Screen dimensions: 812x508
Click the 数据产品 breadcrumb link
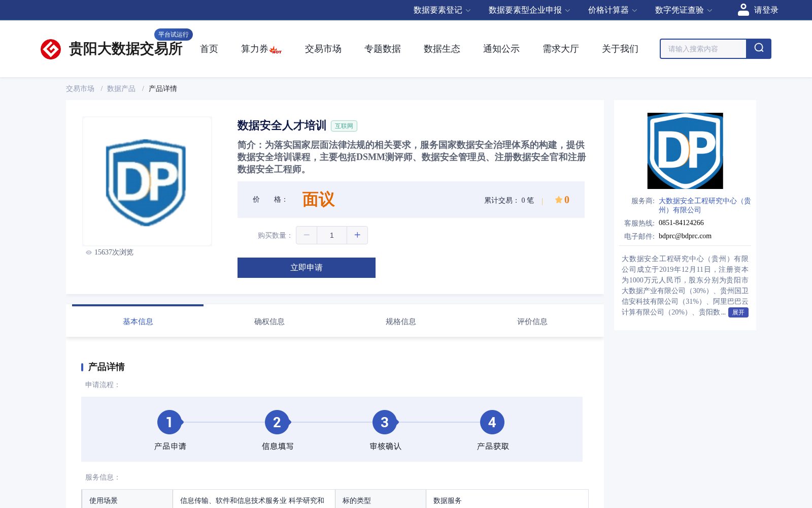click(121, 88)
